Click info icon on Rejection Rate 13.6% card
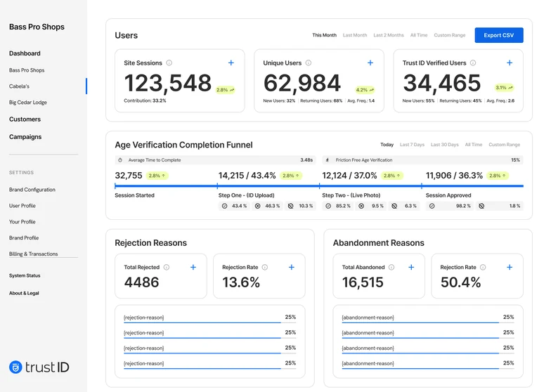Viewport: 551px width, 392px height. pyautogui.click(x=265, y=267)
